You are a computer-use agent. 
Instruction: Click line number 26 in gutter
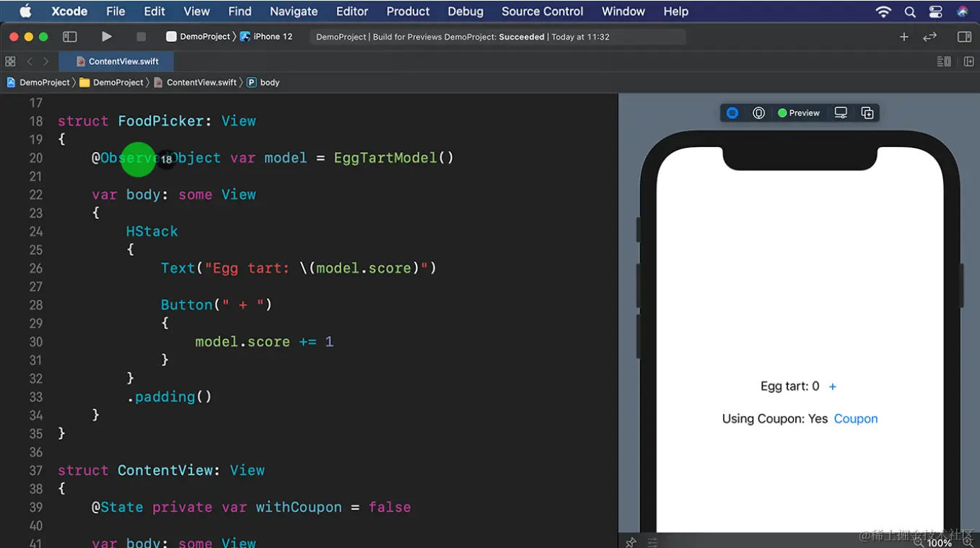click(x=35, y=268)
